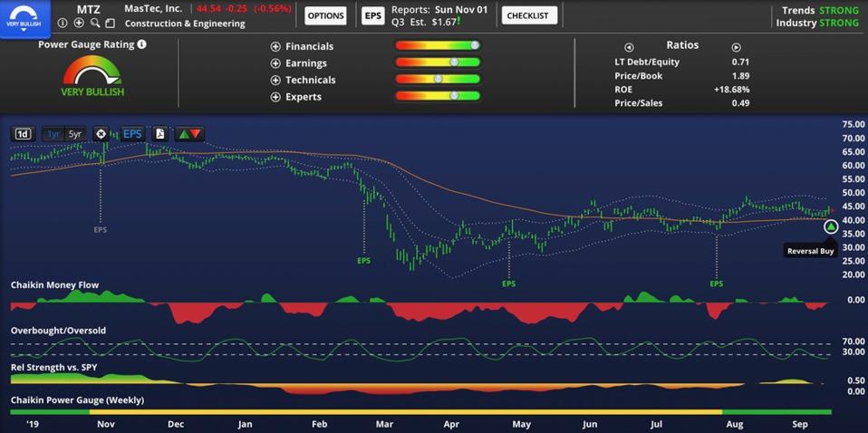Click the Experts rating slider bar
Viewport: 868px width, 433px height.
click(438, 96)
